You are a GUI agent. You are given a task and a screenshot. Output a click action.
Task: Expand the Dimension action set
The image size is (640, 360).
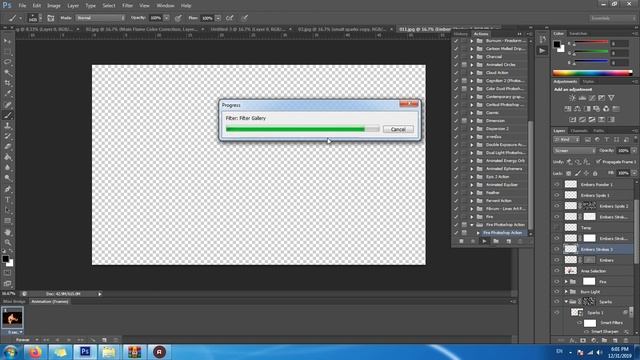pyautogui.click(x=472, y=121)
